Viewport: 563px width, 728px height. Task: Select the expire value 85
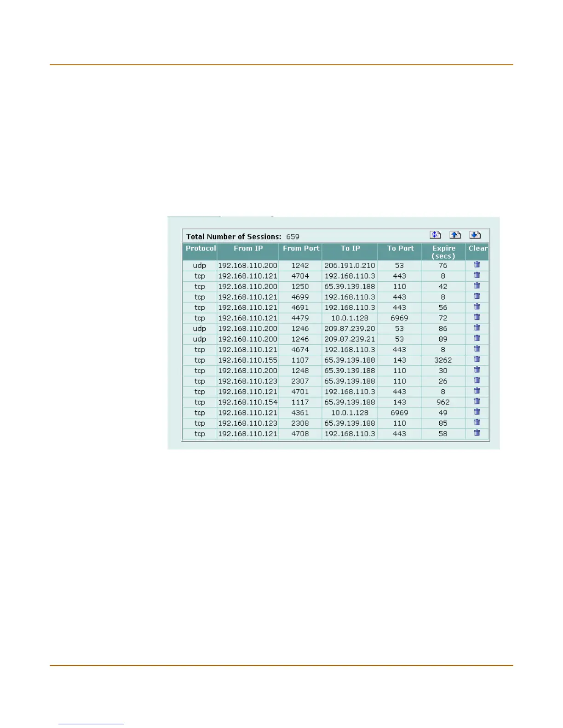[443, 423]
